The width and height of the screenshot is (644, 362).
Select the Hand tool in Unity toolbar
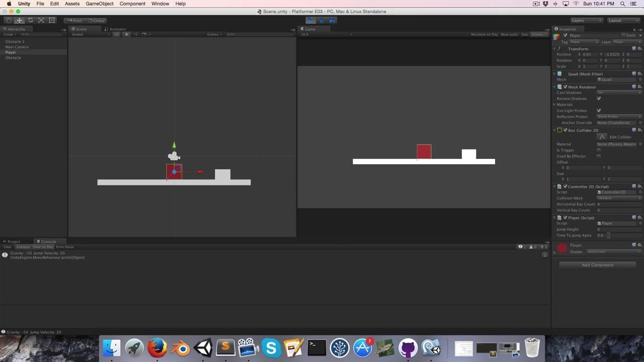click(x=9, y=21)
